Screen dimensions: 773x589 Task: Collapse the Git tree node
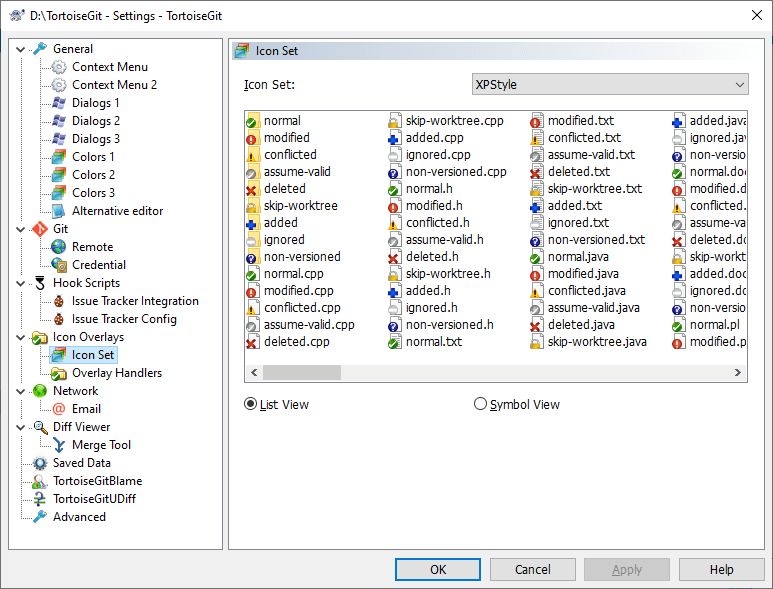(21, 229)
